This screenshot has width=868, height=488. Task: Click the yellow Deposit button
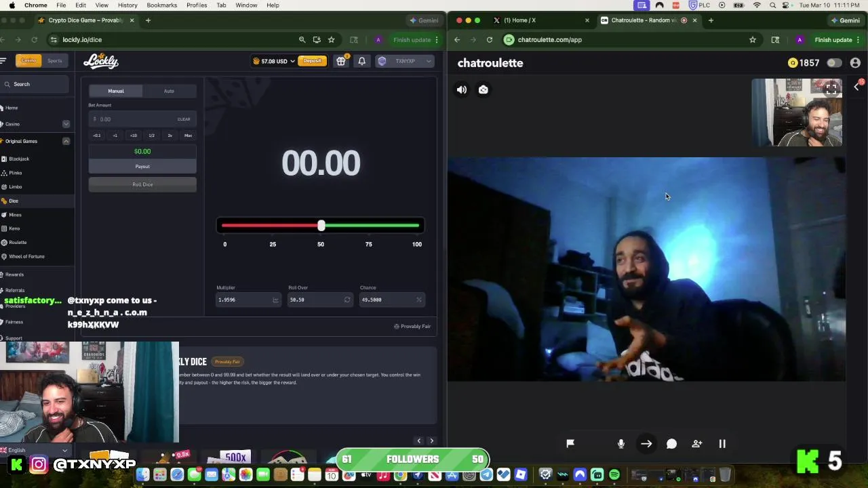coord(312,61)
